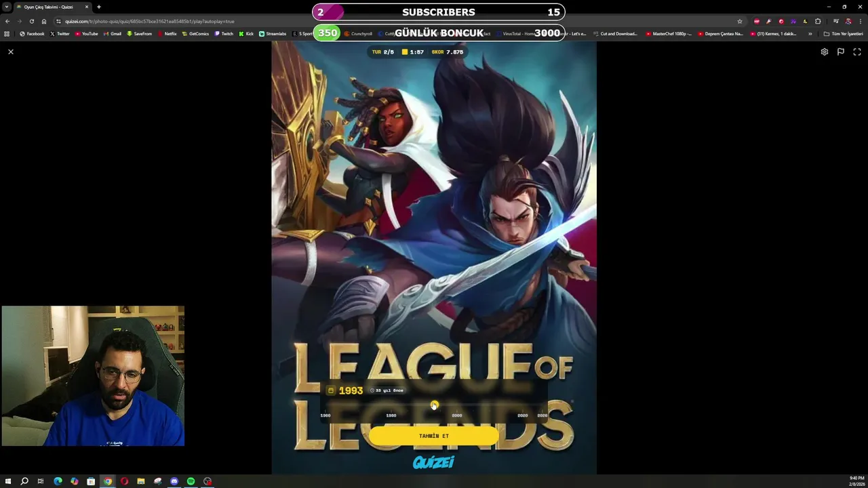Viewport: 868px width, 488px height.
Task: Click the TUR 2/5 round indicator
Action: (x=382, y=52)
